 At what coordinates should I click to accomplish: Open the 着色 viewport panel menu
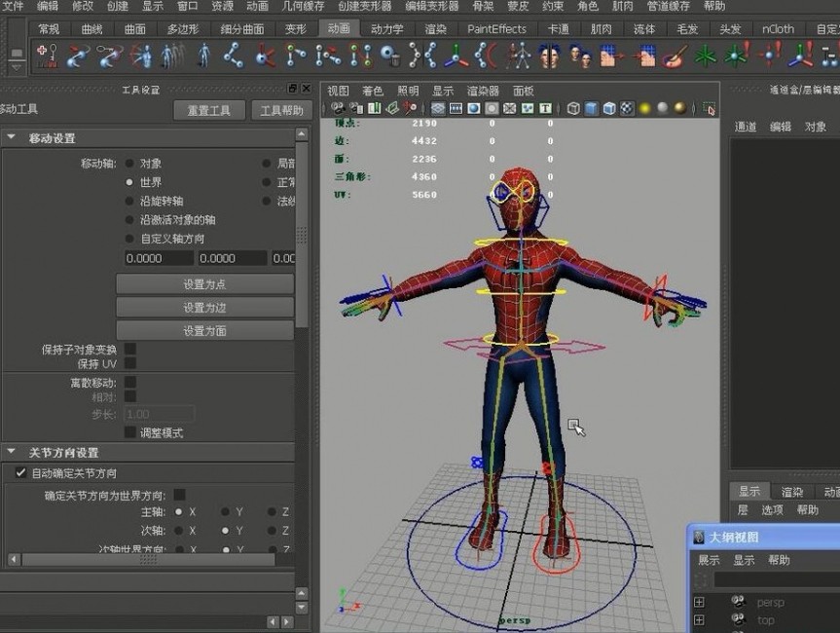point(373,91)
